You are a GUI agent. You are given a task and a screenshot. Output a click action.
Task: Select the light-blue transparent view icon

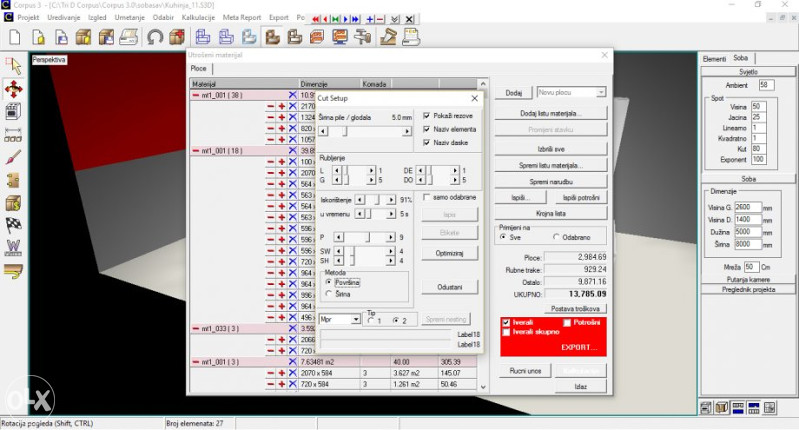pos(249,37)
